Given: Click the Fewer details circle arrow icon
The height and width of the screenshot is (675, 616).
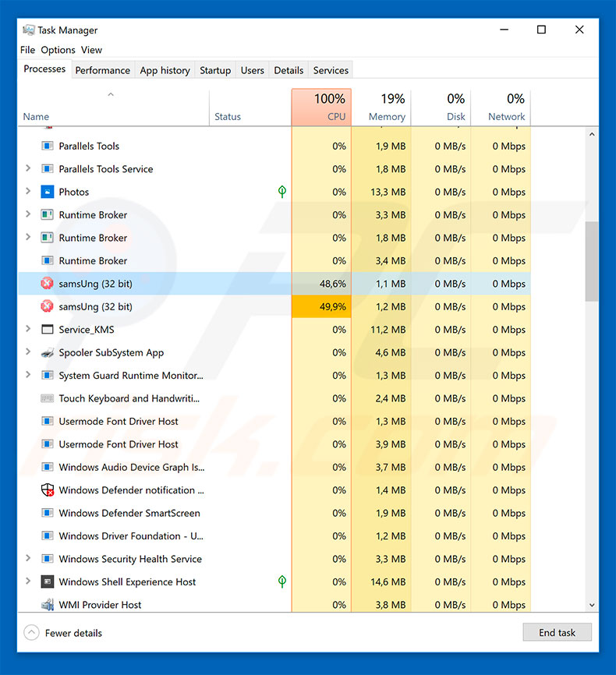Looking at the screenshot, I should click(x=31, y=632).
